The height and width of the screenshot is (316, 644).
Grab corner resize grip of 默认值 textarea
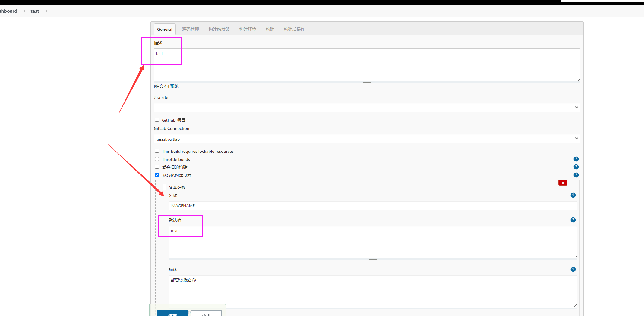click(575, 256)
